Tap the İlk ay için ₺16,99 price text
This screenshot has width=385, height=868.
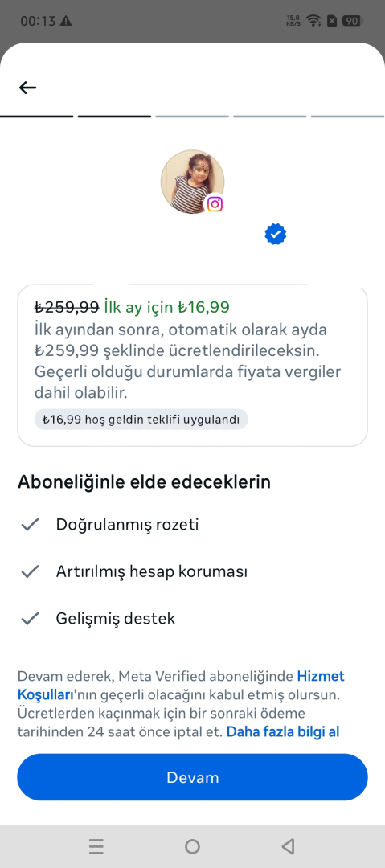(166, 307)
